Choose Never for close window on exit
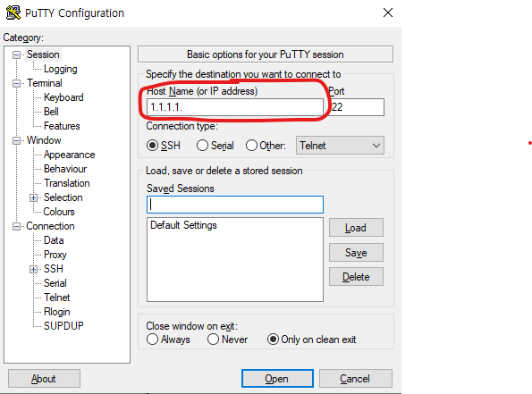This screenshot has height=394, width=532. (x=213, y=340)
